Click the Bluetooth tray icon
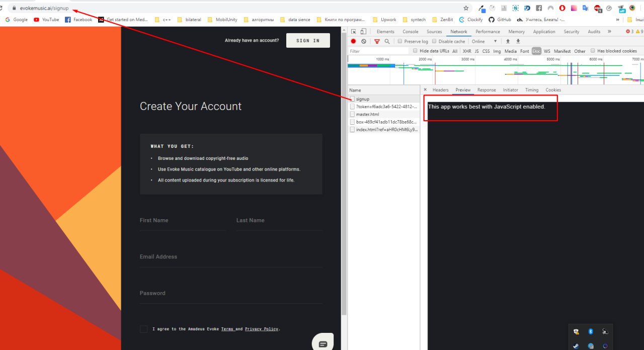Viewport: 644px width, 350px height. click(591, 331)
